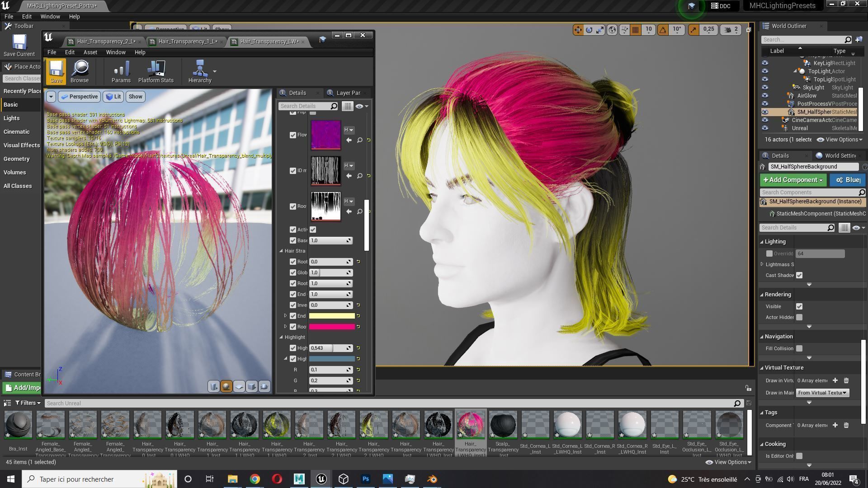Open the Flow texture H dropdown
Screen dimensions: 868x488
[x=349, y=130]
